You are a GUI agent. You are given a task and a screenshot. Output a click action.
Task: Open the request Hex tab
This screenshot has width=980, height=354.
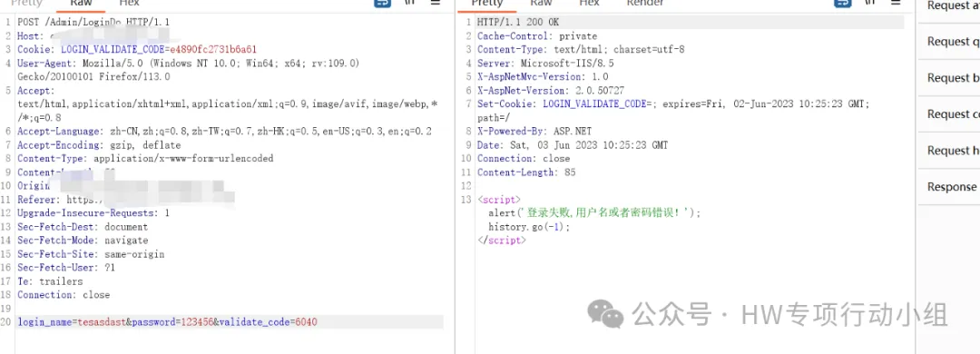tap(130, 4)
